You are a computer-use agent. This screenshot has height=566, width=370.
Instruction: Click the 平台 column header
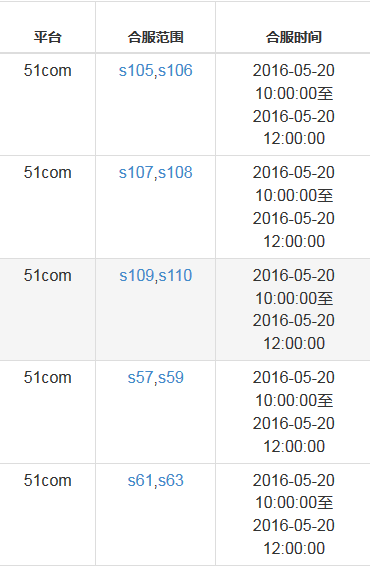48,37
